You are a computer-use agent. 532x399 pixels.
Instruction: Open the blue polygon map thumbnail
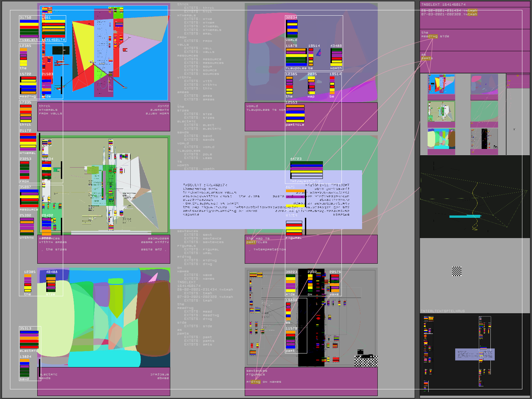[x=441, y=84]
